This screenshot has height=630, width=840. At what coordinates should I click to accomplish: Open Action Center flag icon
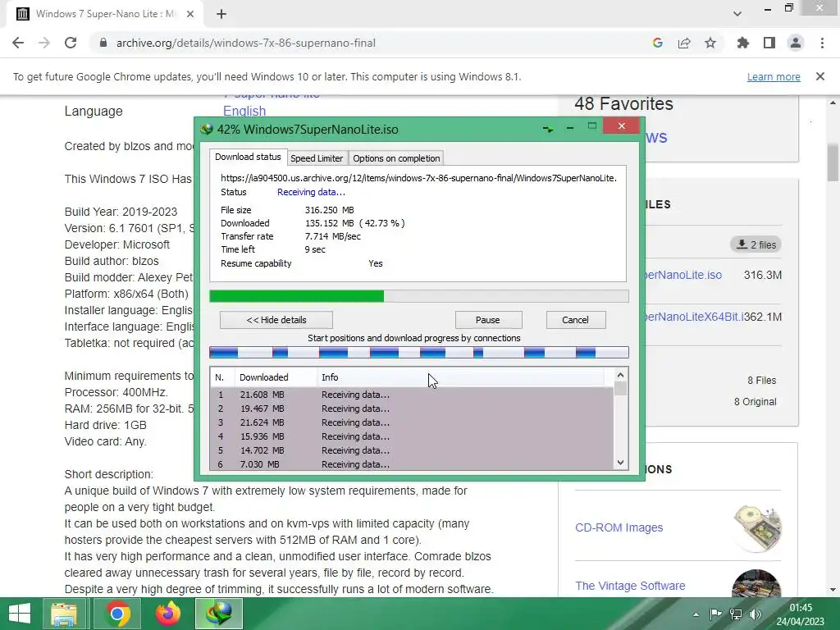715,614
